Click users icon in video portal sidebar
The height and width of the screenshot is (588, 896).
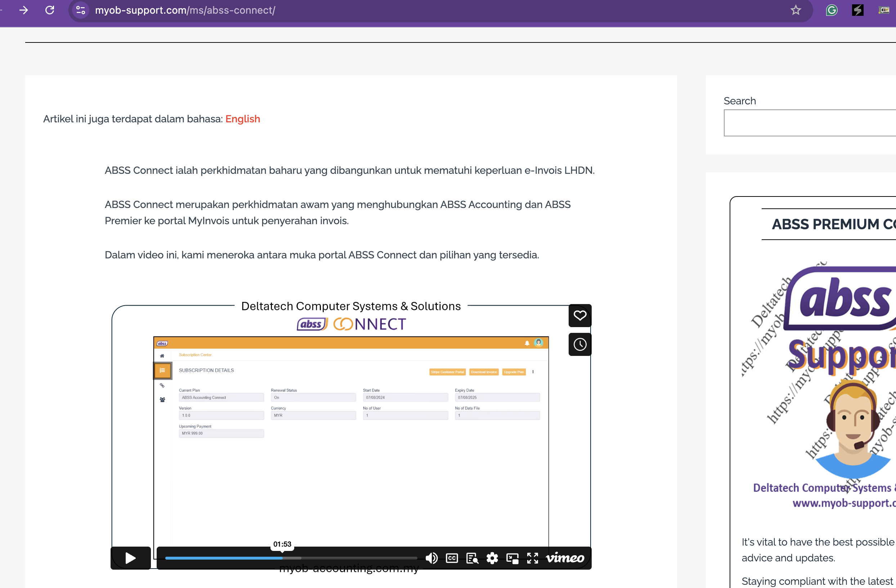pyautogui.click(x=162, y=399)
